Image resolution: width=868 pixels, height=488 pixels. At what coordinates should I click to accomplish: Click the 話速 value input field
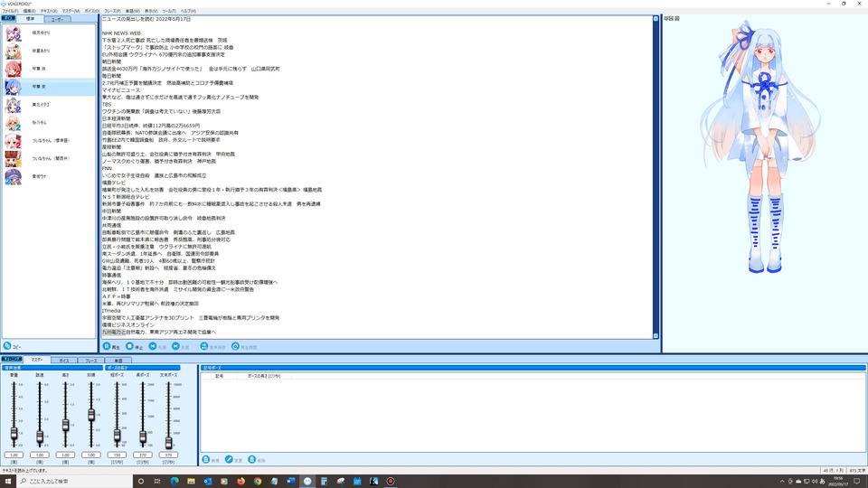[x=40, y=455]
